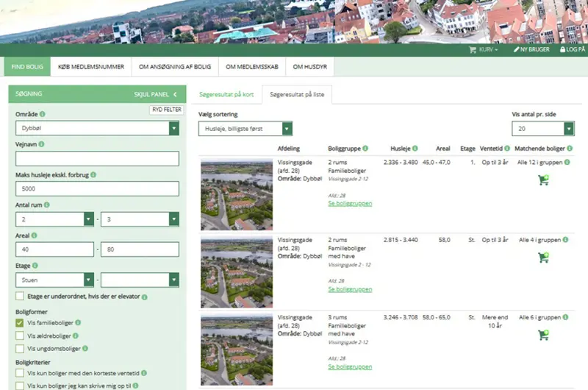Click the cart icon for Alle 6 i gruppen
Image resolution: width=588 pixels, height=390 pixels.
(x=543, y=335)
